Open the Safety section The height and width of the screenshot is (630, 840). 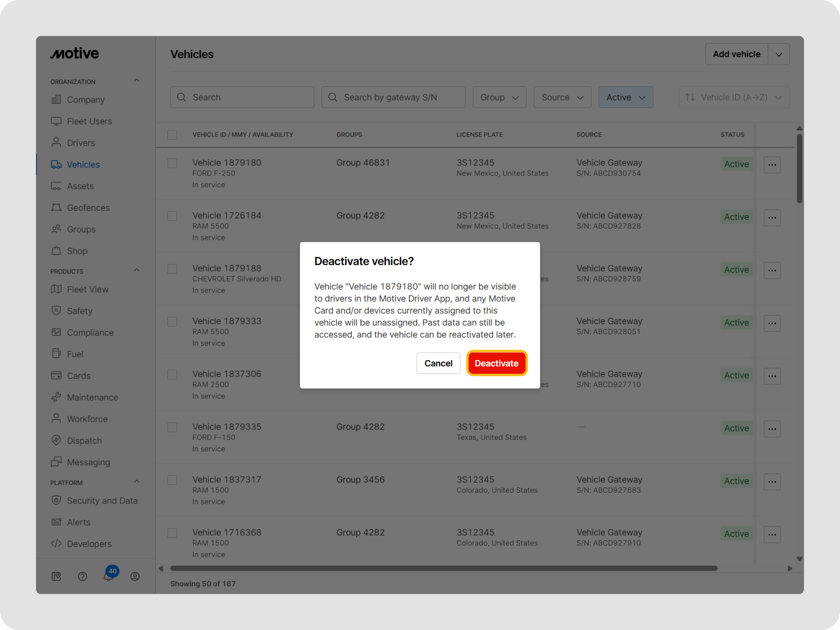[x=80, y=310]
